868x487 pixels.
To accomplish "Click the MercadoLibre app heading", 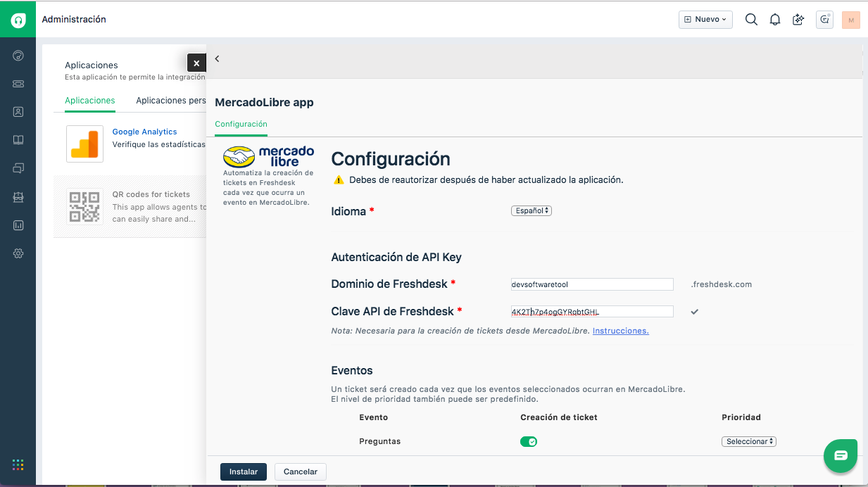I will (264, 103).
